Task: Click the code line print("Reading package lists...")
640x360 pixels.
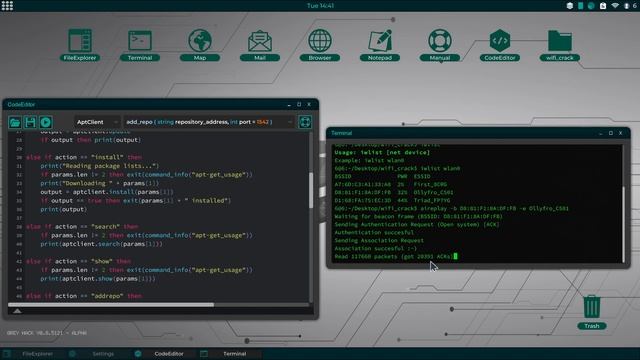Action: pyautogui.click(x=100, y=166)
